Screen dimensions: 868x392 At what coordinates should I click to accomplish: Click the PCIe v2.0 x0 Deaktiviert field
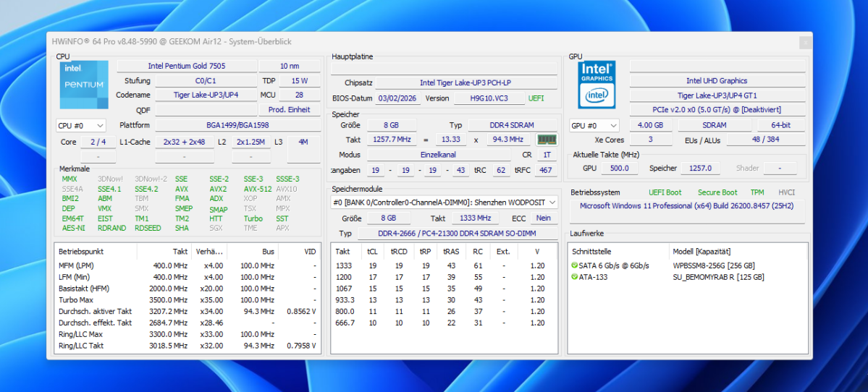tap(717, 110)
